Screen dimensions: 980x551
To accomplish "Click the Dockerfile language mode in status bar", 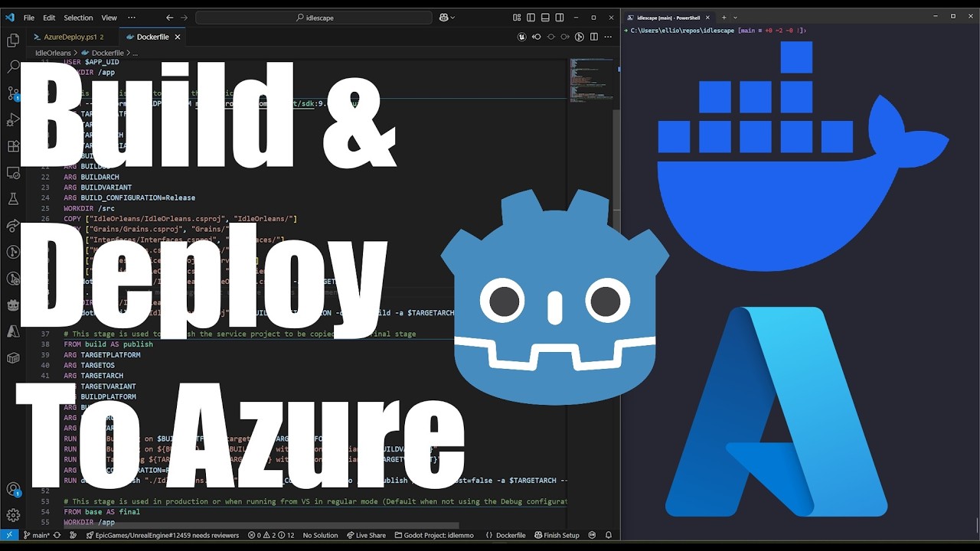I will 511,535.
